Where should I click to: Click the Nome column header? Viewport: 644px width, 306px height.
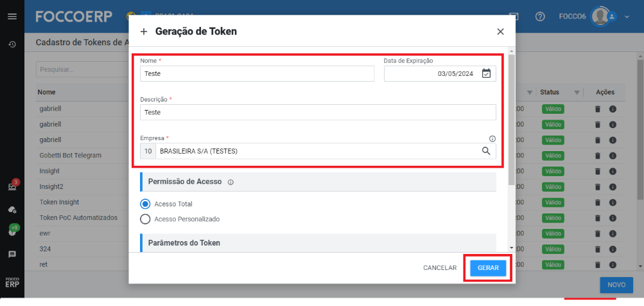(x=46, y=92)
